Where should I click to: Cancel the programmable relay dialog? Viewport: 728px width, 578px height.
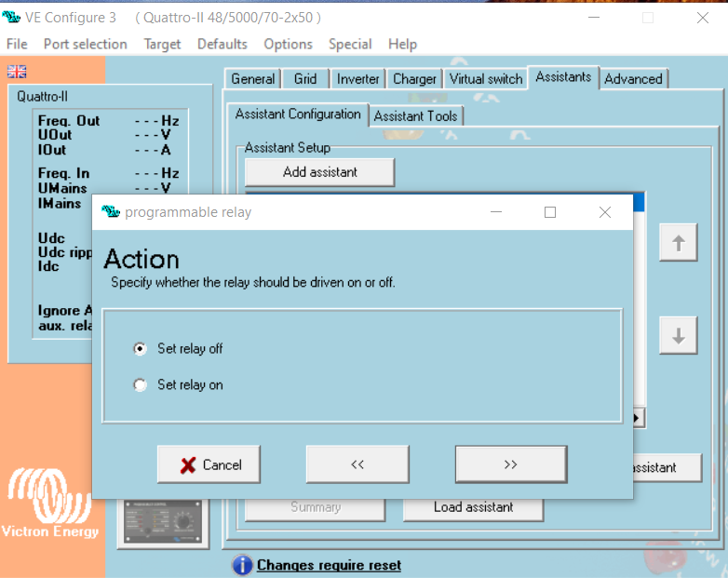tap(209, 464)
